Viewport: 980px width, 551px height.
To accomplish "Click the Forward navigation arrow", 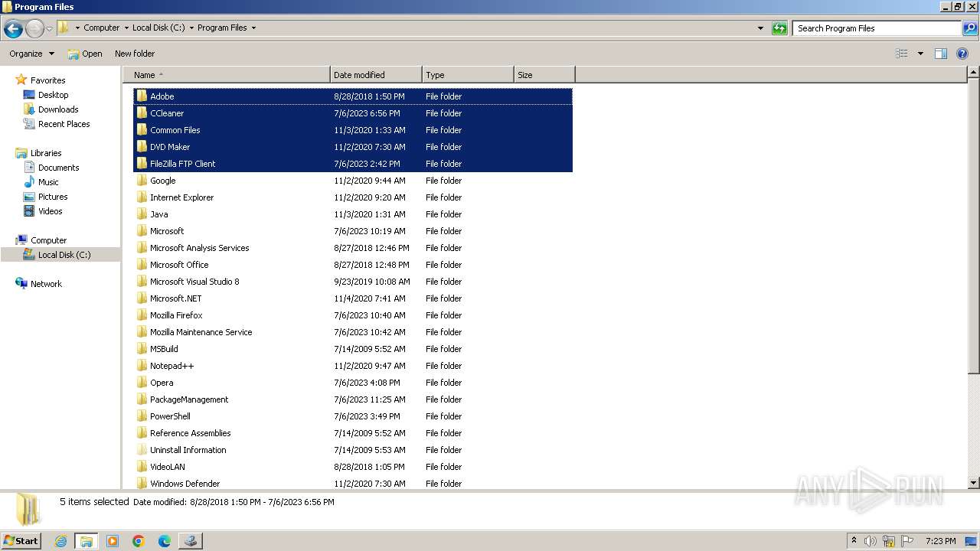I will (x=34, y=29).
